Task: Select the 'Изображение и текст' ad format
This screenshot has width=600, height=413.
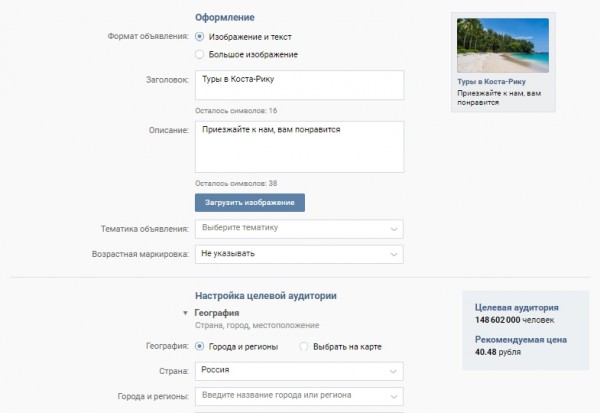Action: point(200,36)
